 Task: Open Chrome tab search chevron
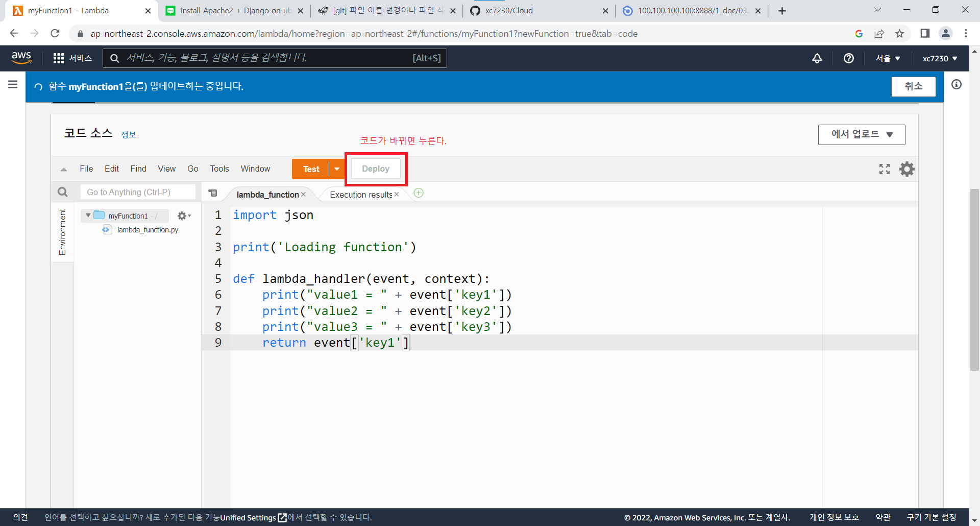[877, 10]
